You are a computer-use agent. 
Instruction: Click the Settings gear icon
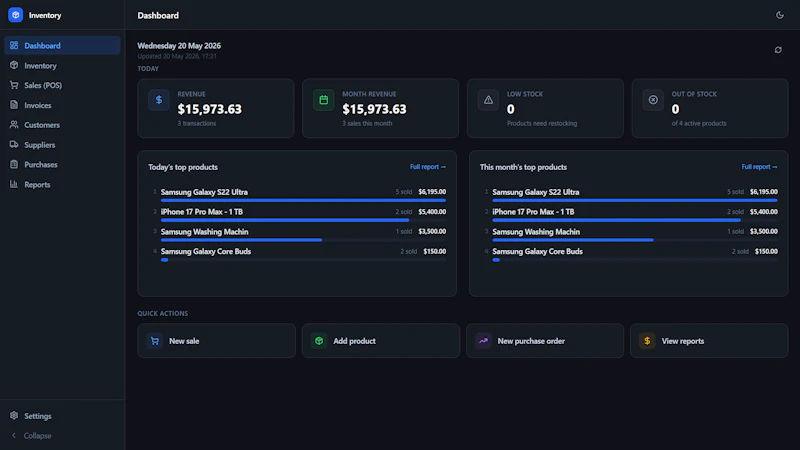tap(14, 415)
